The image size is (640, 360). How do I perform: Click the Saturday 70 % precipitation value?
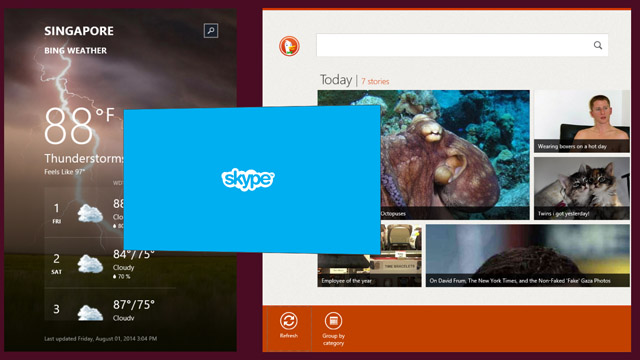[122, 276]
